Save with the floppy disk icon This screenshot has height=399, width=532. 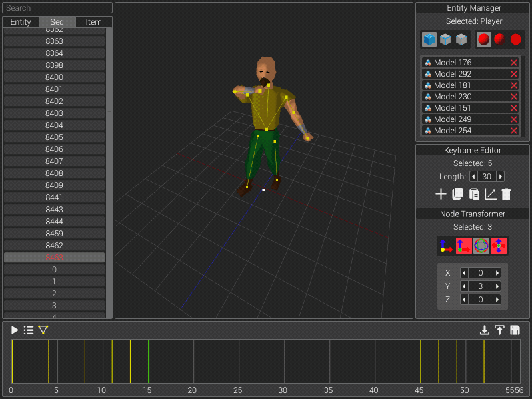coord(515,330)
